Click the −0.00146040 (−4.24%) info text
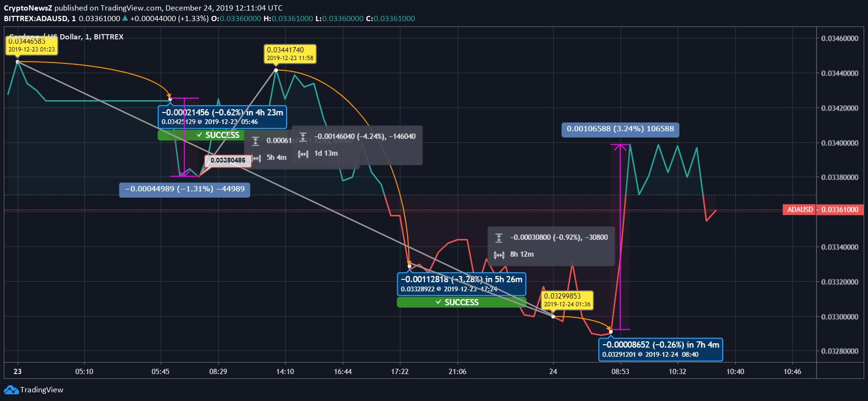Screen dimensions: 868x401 (365, 137)
